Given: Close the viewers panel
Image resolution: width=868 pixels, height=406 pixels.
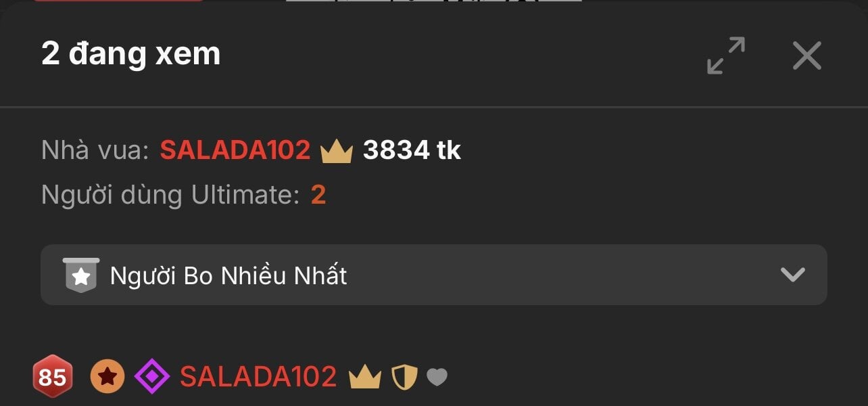Looking at the screenshot, I should [807, 55].
